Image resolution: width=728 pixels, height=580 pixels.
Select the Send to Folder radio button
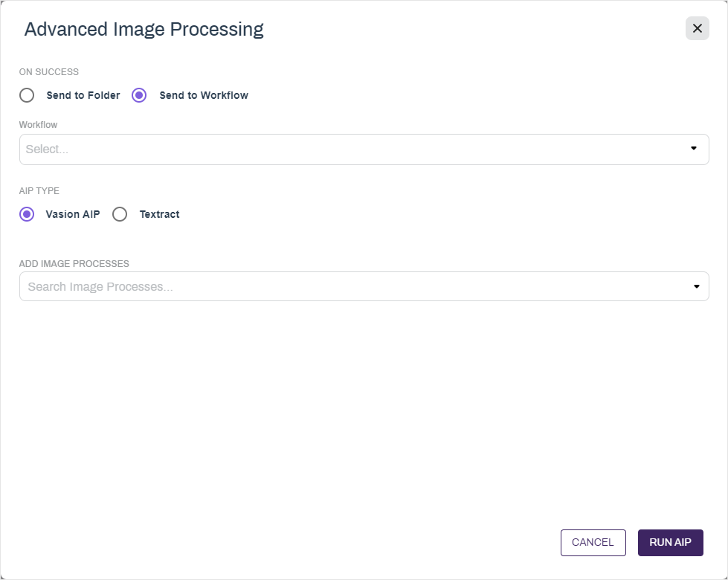27,95
